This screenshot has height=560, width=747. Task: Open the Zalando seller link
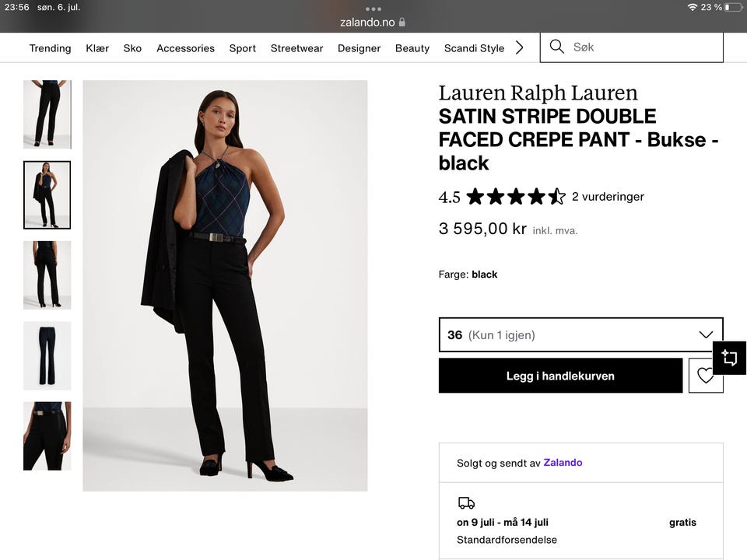pyautogui.click(x=563, y=463)
